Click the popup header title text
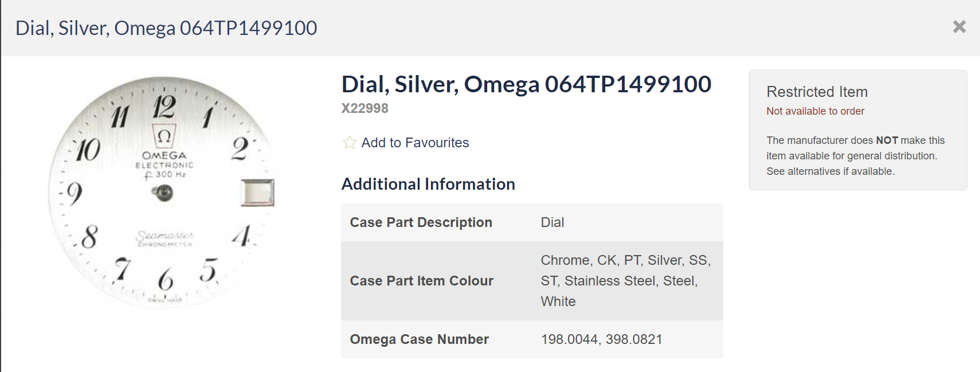The image size is (980, 372). click(x=166, y=28)
